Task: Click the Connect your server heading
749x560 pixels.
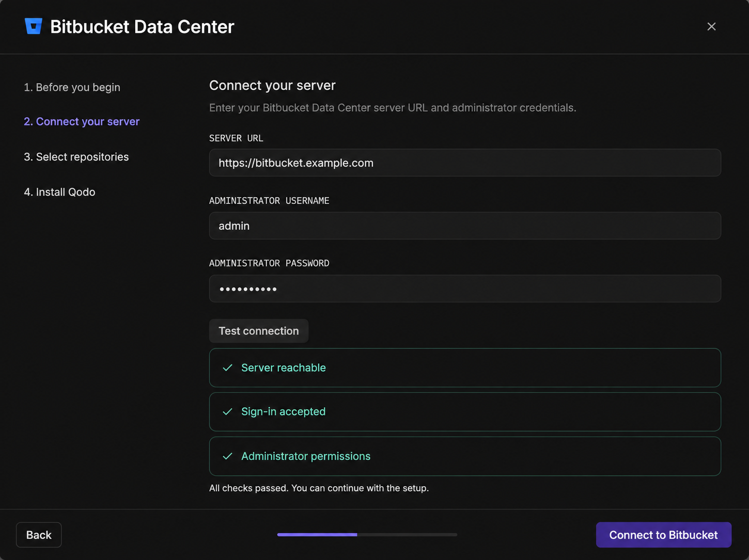Action: click(x=272, y=85)
